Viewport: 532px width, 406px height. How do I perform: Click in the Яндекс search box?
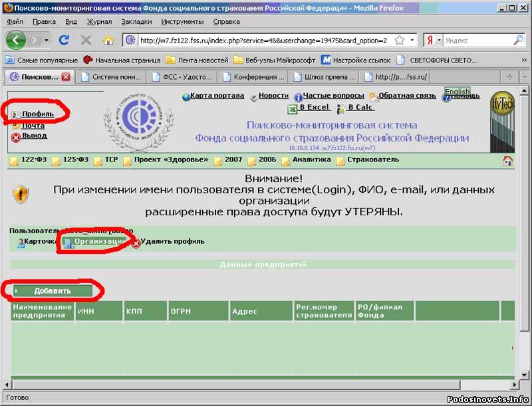click(x=477, y=41)
